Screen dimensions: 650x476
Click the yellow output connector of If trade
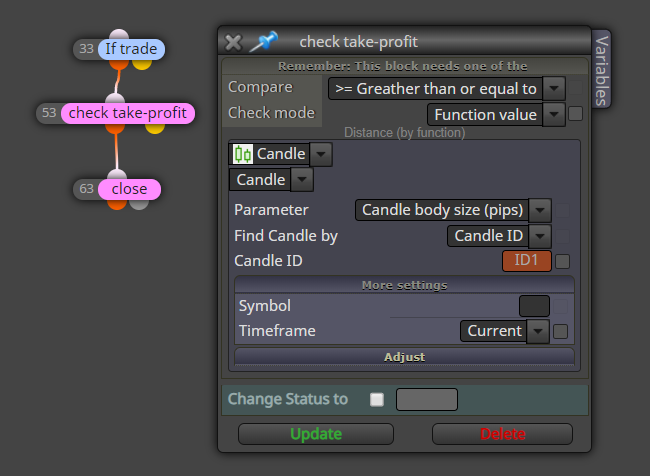[x=142, y=64]
